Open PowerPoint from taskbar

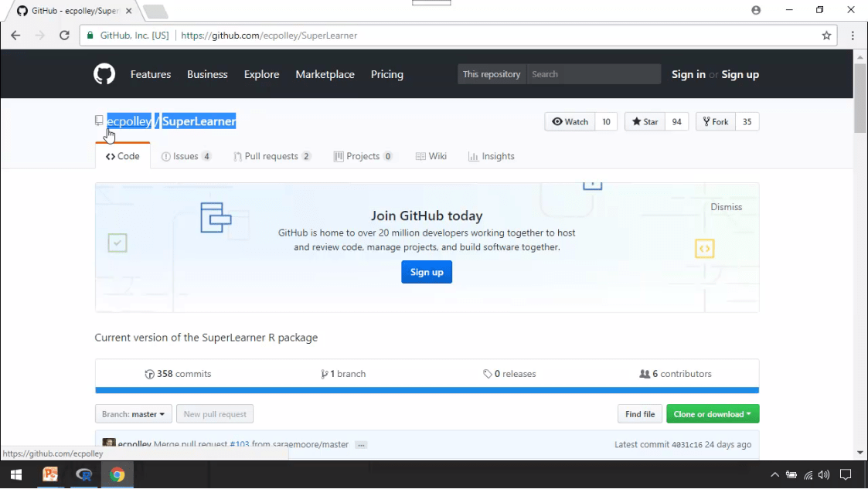point(50,474)
